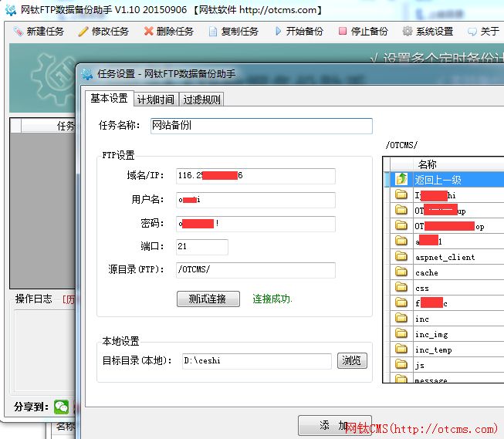Select the inc folder name
The image size is (504, 439).
click(421, 319)
